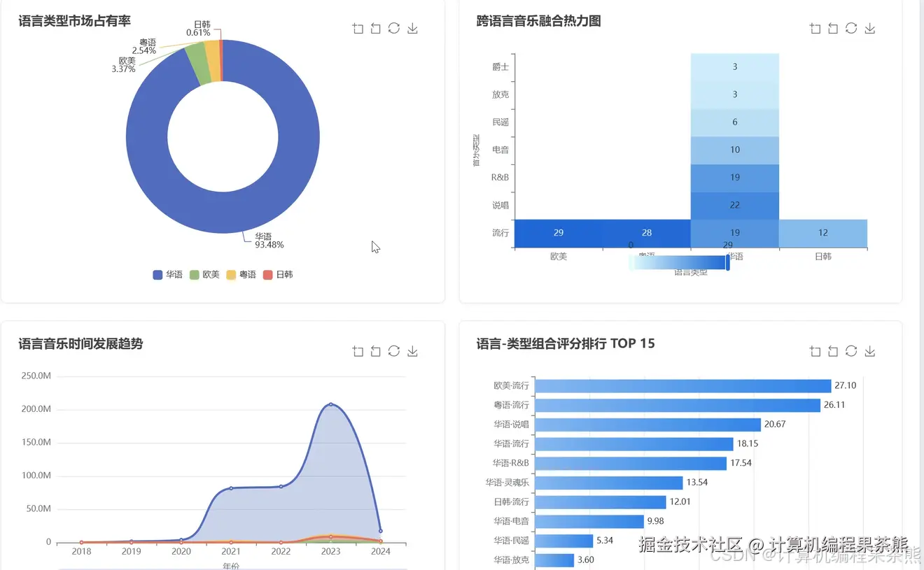
Task: Click zoom undo icon on TOP 15 ranking chart
Action: click(833, 350)
